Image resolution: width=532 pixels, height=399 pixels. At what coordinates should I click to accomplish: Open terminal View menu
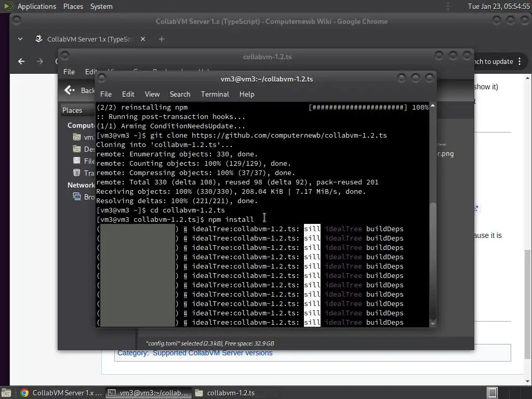tap(152, 94)
